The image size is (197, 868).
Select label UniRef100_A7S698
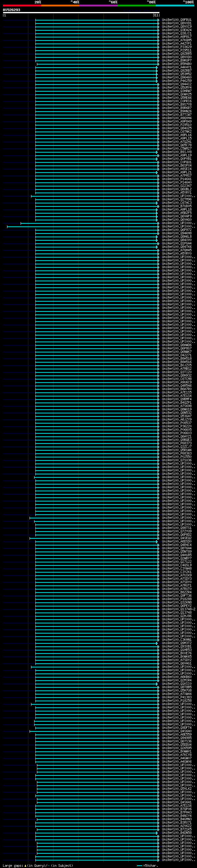tap(176, 406)
